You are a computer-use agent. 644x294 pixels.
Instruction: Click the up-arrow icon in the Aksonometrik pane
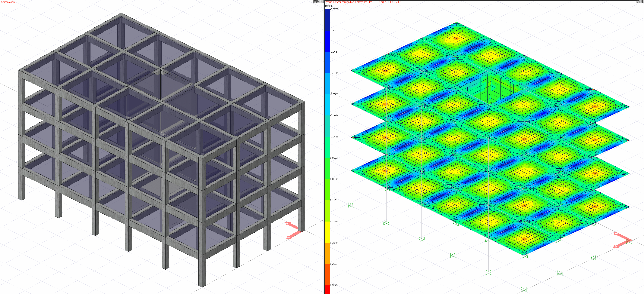point(322,2)
